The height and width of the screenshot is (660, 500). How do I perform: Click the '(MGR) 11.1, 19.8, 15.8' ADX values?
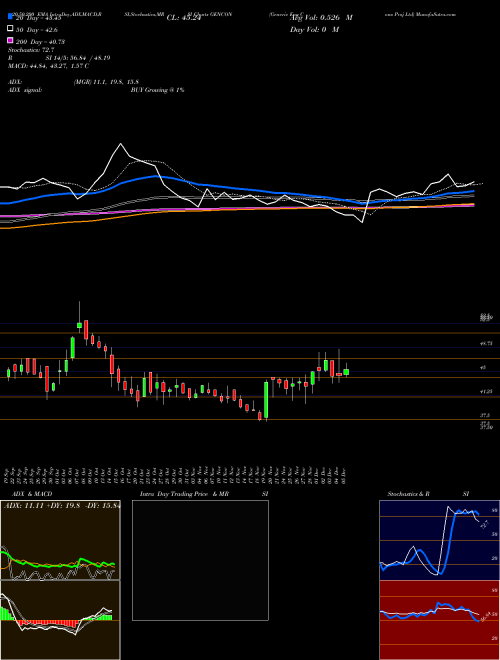(x=106, y=82)
